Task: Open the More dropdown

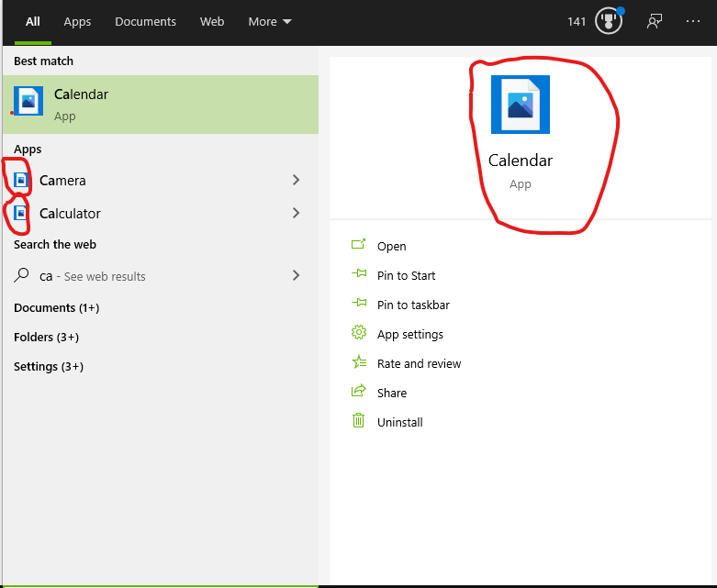Action: 270,21
